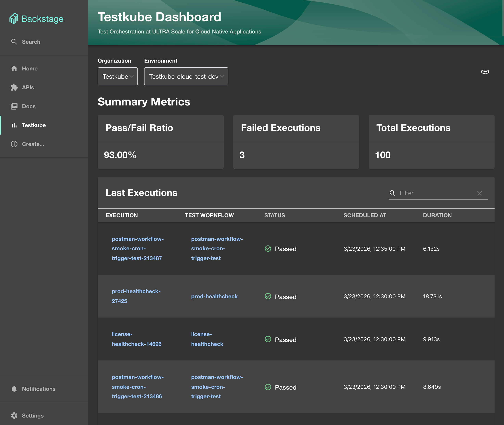The height and width of the screenshot is (425, 504).
Task: Select the Search magnifier in the sidebar
Action: click(x=14, y=42)
